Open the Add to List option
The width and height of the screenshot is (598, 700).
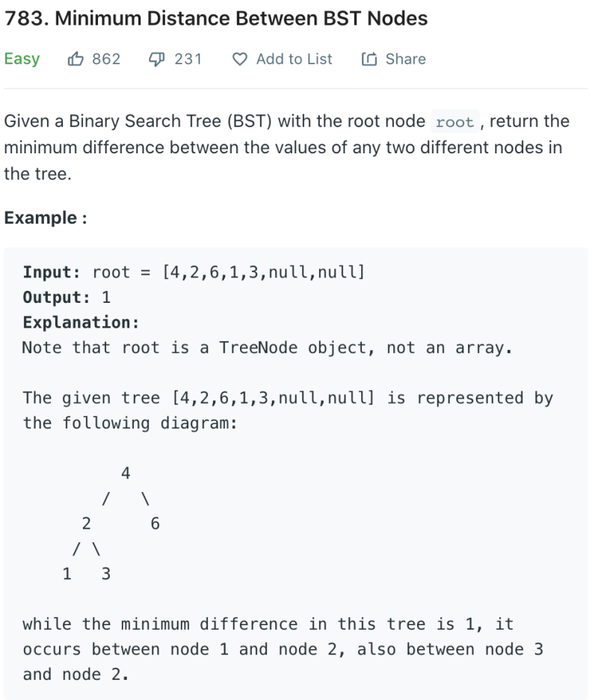pyautogui.click(x=294, y=59)
